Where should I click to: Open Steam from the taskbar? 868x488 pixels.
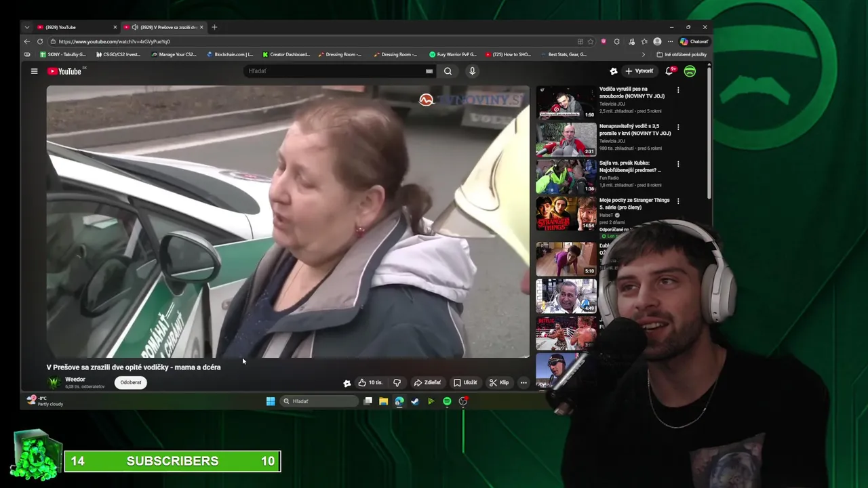pos(414,401)
